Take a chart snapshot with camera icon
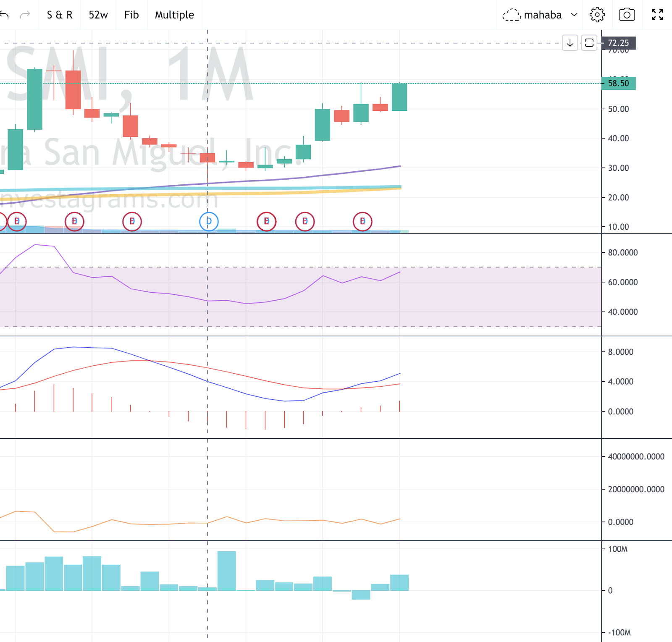 click(627, 15)
